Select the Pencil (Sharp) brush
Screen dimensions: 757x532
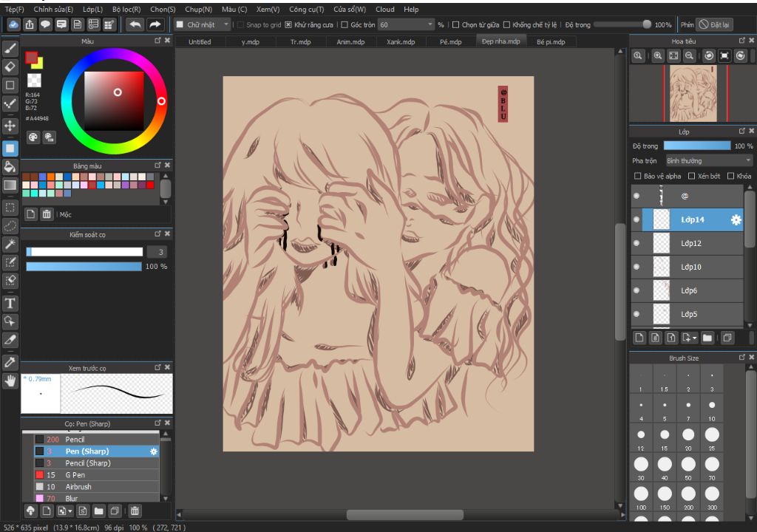coord(97,463)
